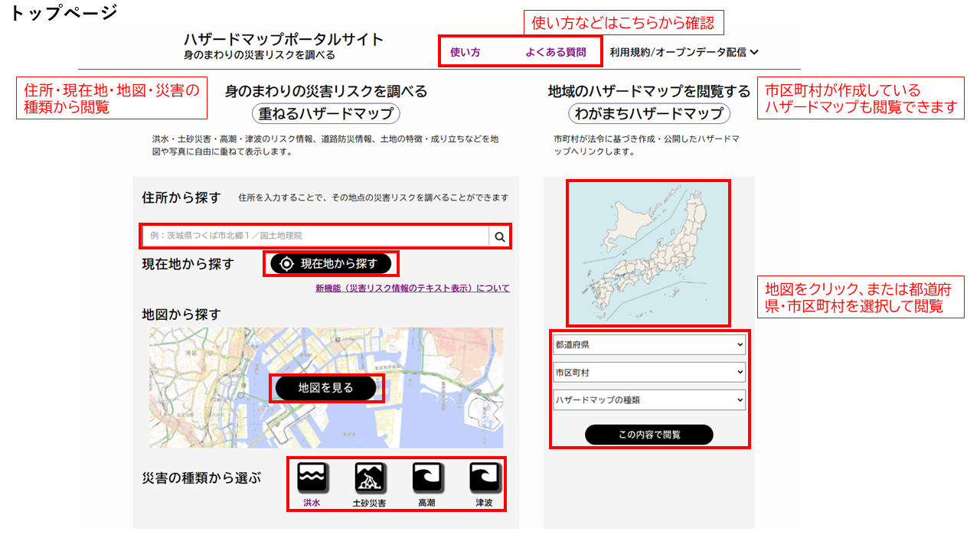
Task: Click the 現在地から探す location button
Action: point(330,264)
